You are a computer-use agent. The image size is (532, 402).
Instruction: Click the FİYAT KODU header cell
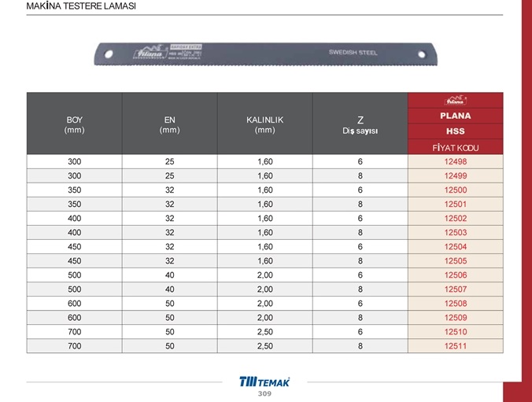tap(455, 147)
